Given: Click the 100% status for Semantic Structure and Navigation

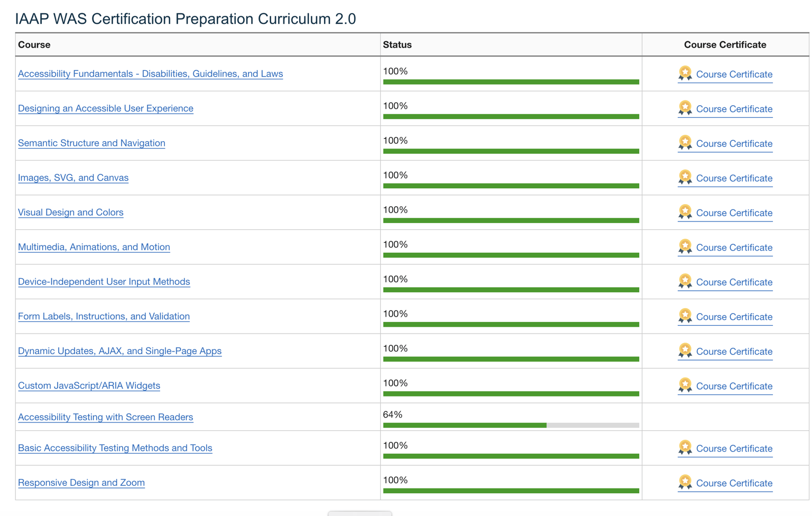Looking at the screenshot, I should coord(395,141).
